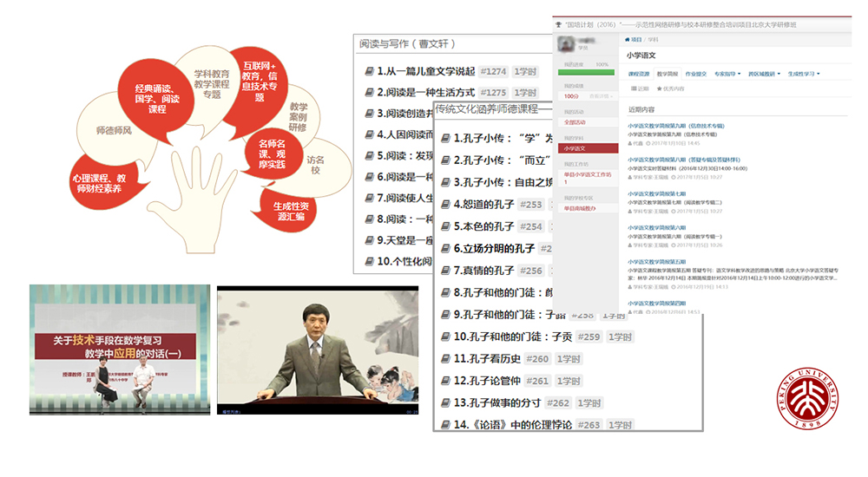The image size is (868, 477).
Task: Expand the 跨区域教研 dropdown tab
Action: (x=764, y=74)
